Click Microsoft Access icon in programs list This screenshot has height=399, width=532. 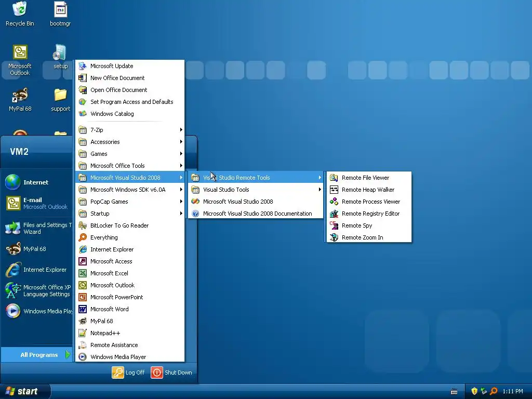83,261
